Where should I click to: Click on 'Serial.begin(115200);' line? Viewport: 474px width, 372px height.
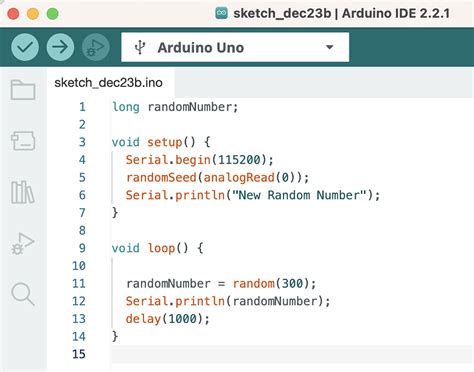(x=200, y=160)
